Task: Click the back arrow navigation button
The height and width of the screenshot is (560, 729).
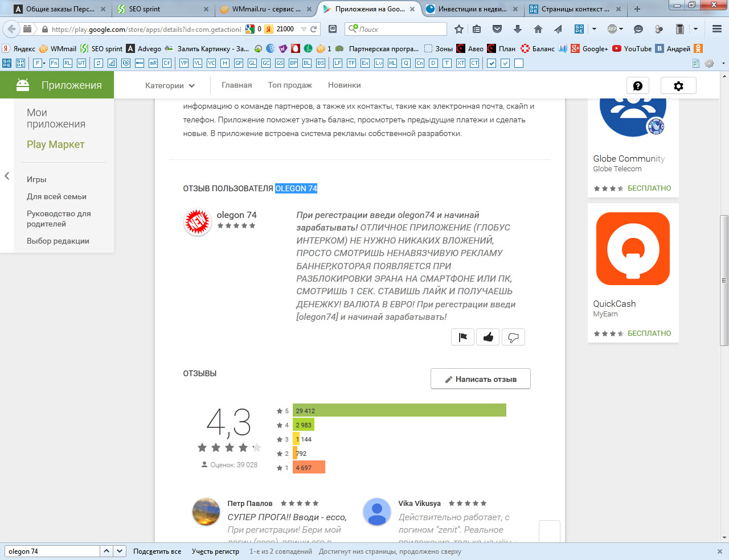Action: [11, 29]
